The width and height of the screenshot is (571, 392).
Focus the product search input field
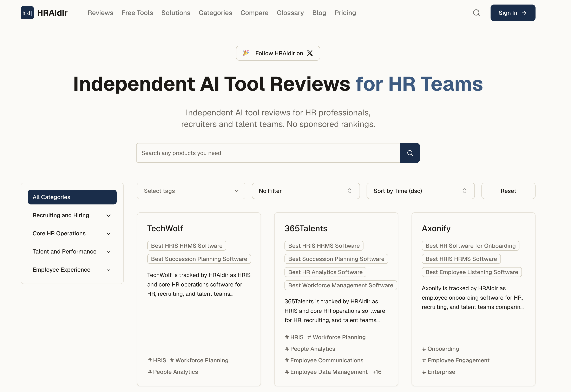pos(268,153)
